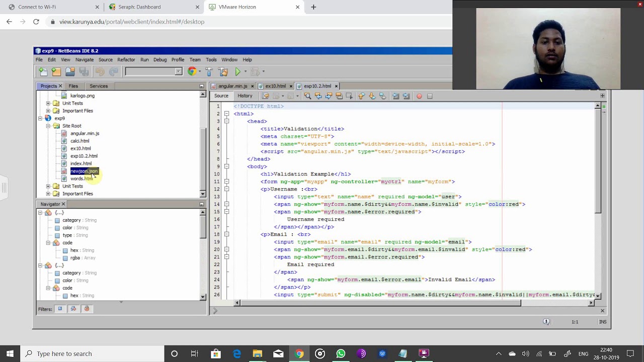Click the Chrome browser selector icon
The width and height of the screenshot is (644, 362).
point(192,72)
